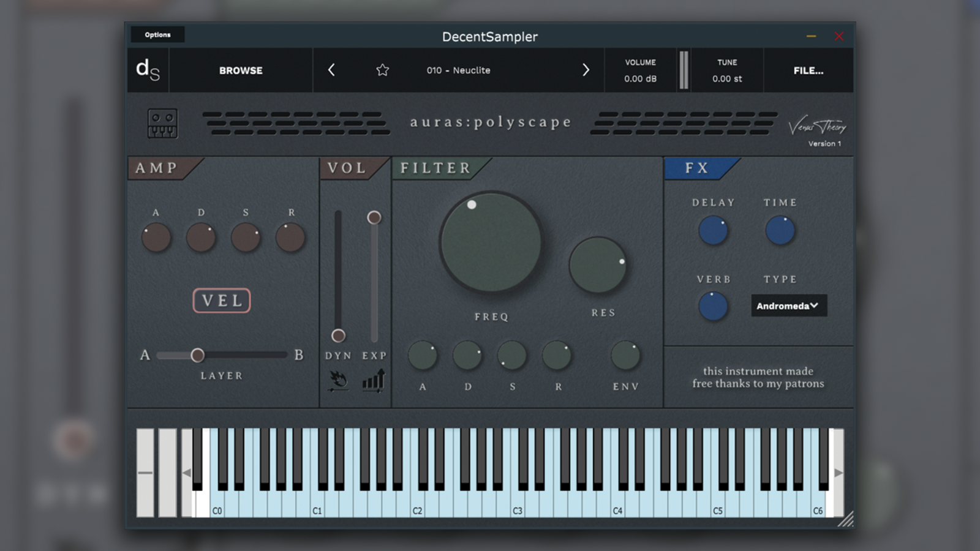Click the EXP expression bars icon
The height and width of the screenshot is (551, 980).
coord(374,380)
